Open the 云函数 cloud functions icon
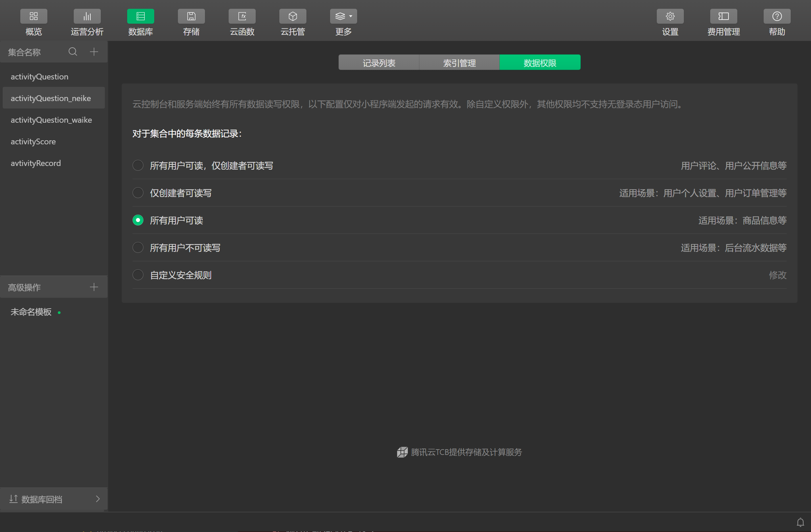 click(242, 16)
